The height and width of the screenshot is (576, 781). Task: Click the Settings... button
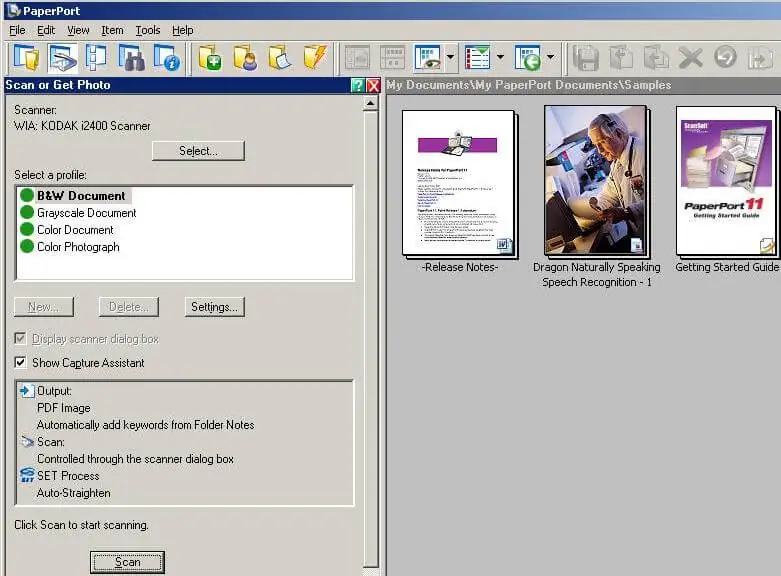click(214, 307)
